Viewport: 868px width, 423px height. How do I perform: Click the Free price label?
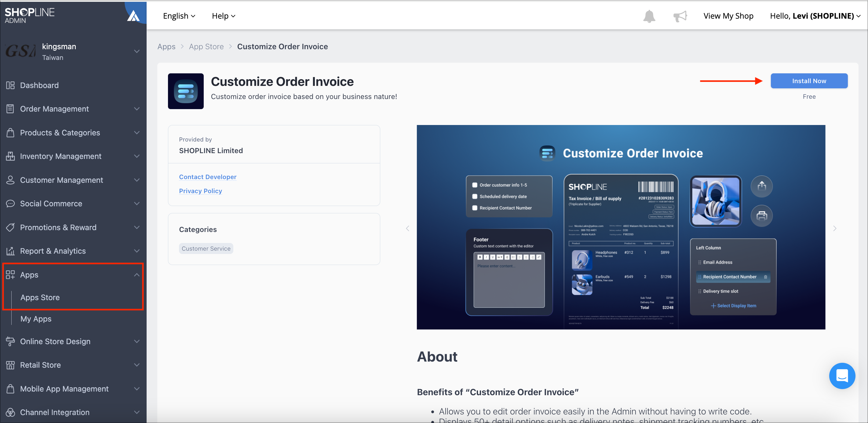[809, 97]
